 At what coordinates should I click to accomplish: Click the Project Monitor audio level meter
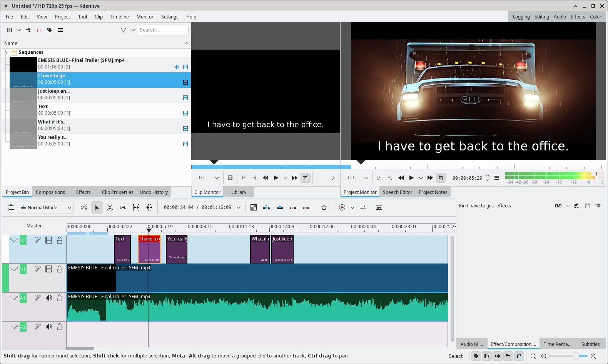[x=554, y=175]
